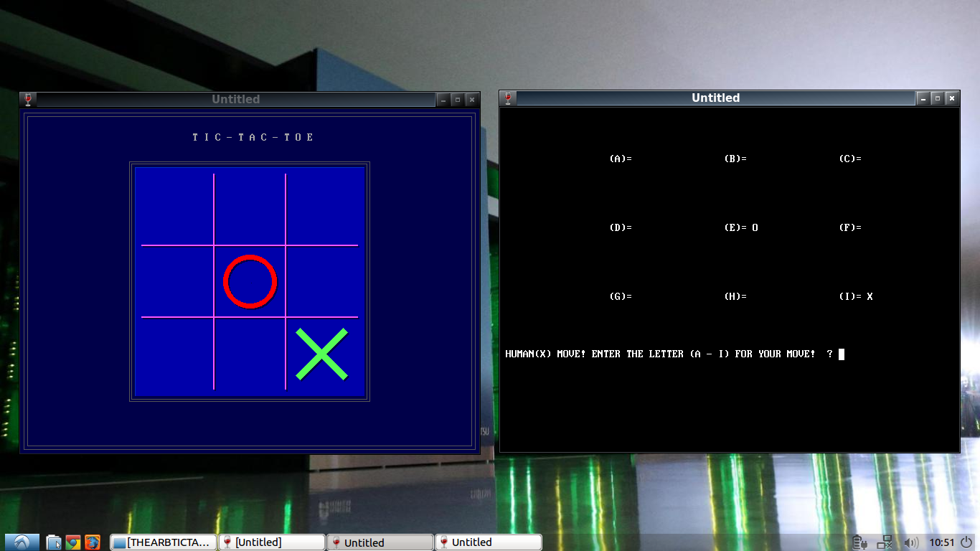
Task: Click the (B)= label in console
Action: click(x=735, y=159)
